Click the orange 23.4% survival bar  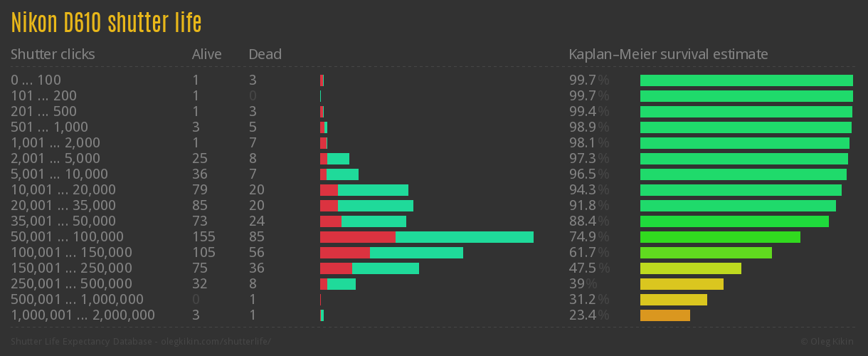pos(665,315)
